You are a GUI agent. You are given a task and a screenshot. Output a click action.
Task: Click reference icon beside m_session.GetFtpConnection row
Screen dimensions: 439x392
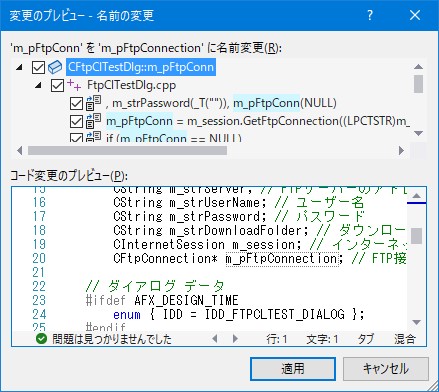[93, 121]
